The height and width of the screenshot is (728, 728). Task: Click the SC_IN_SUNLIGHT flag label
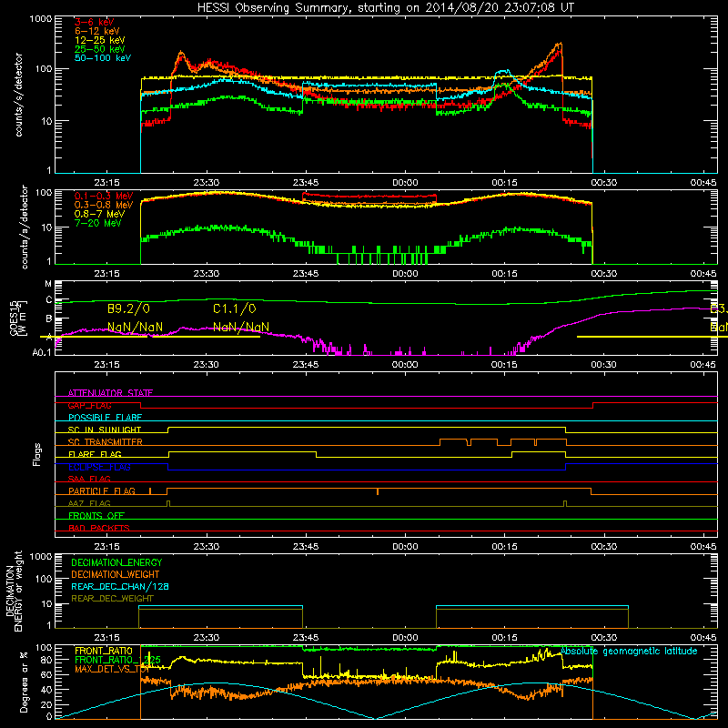(105, 430)
